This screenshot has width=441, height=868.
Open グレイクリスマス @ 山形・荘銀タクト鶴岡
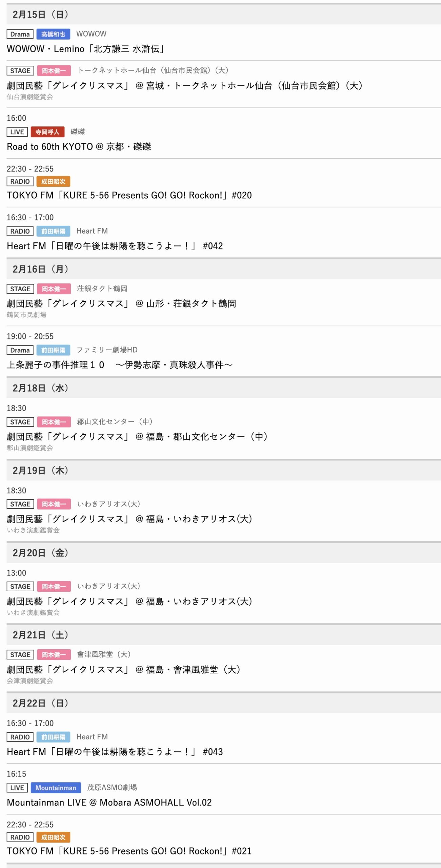121,304
